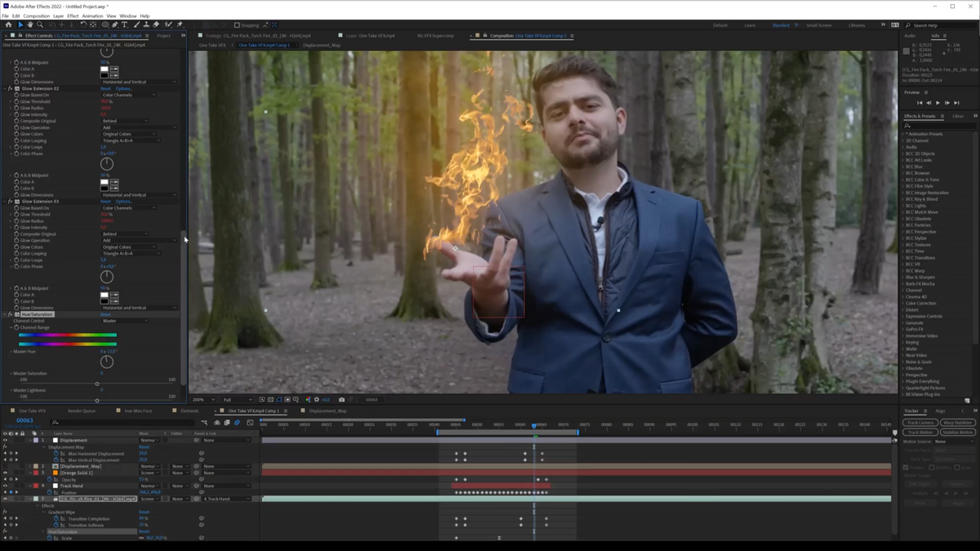Select the Eraser tool in the toolbar
The width and height of the screenshot is (980, 551).
pyautogui.click(x=156, y=25)
